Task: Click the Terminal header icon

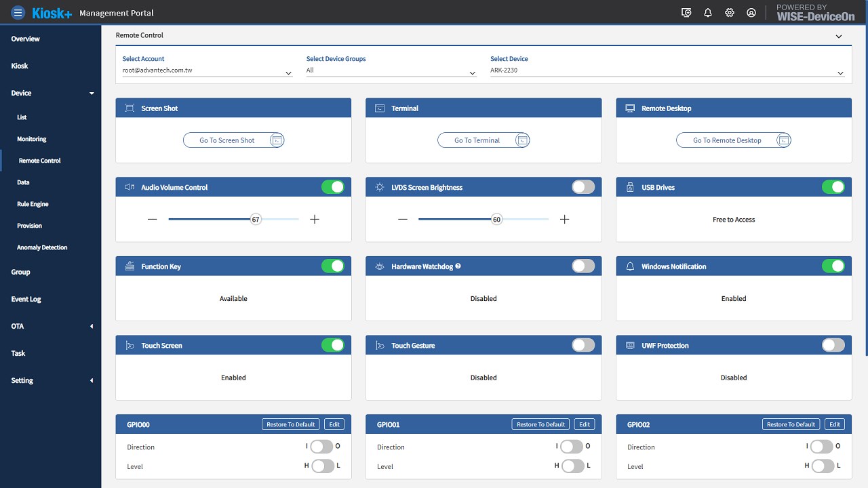Action: tap(380, 108)
